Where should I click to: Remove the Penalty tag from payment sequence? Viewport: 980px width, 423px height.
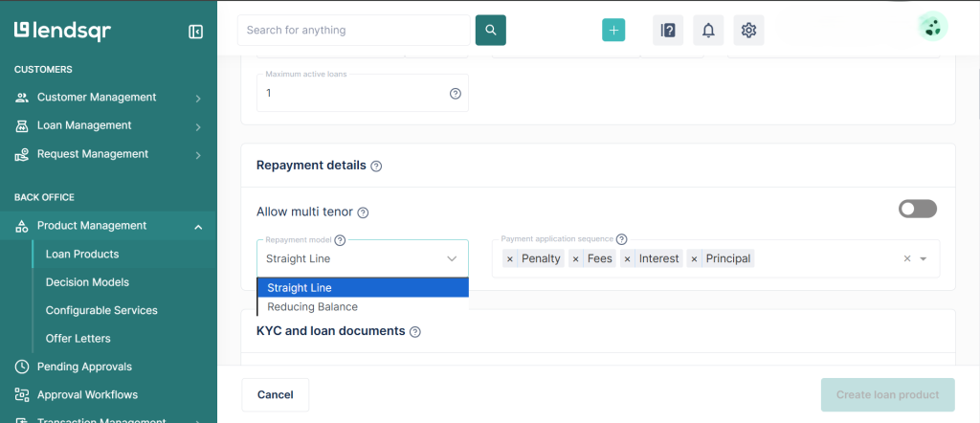509,258
